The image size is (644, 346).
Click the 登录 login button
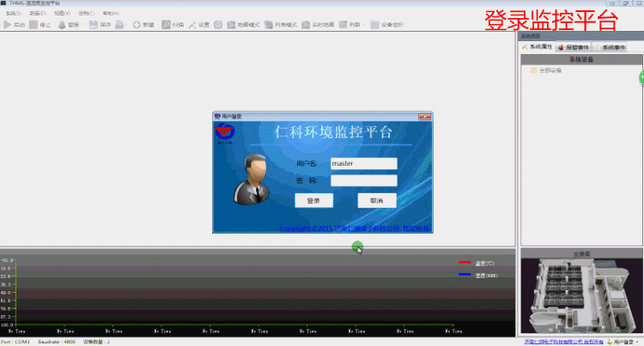tap(313, 200)
